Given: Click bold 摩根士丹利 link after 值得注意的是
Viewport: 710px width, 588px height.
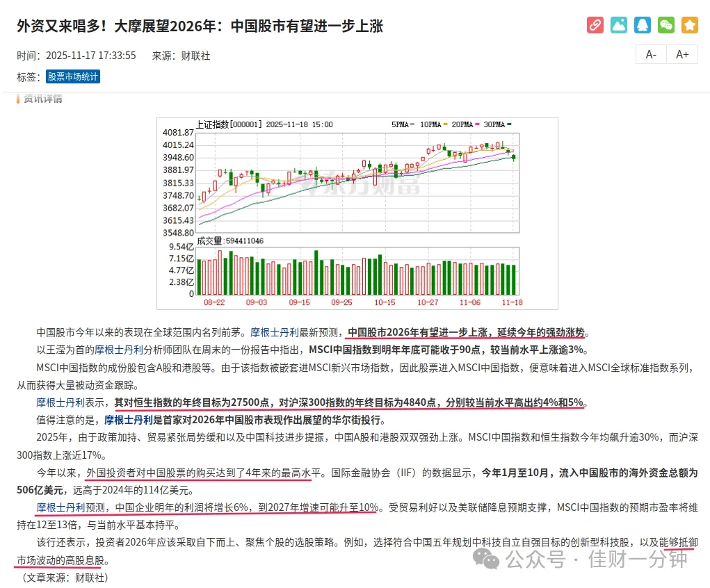Looking at the screenshot, I should (x=129, y=420).
